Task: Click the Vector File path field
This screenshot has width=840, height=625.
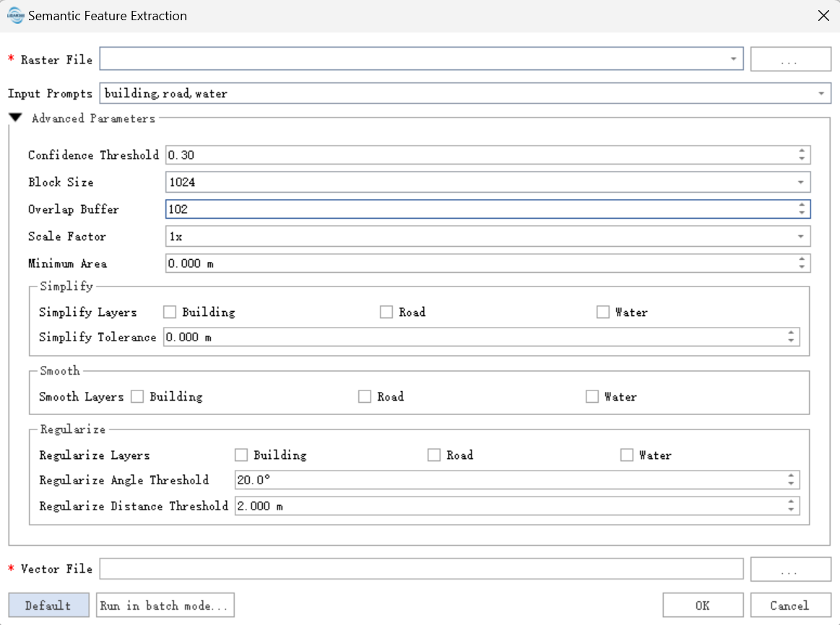Action: pos(422,569)
